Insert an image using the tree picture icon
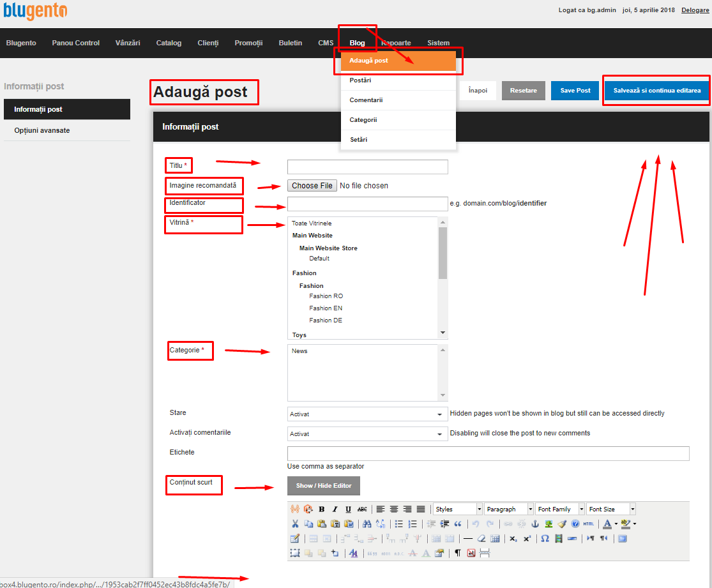712x588 pixels. 549,524
